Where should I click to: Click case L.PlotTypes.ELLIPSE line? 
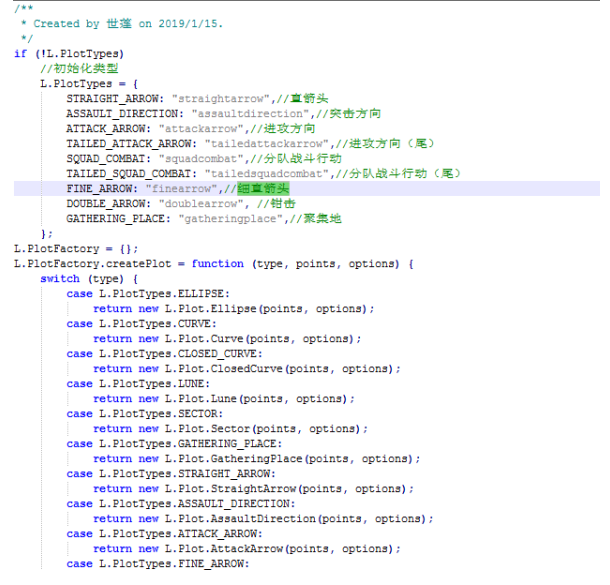coord(148,294)
